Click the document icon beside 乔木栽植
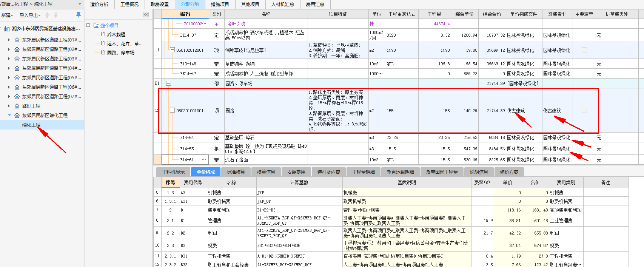 coord(103,34)
